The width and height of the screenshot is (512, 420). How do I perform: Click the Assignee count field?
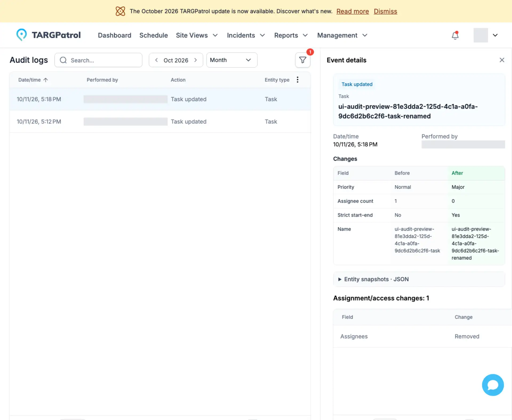pos(355,201)
